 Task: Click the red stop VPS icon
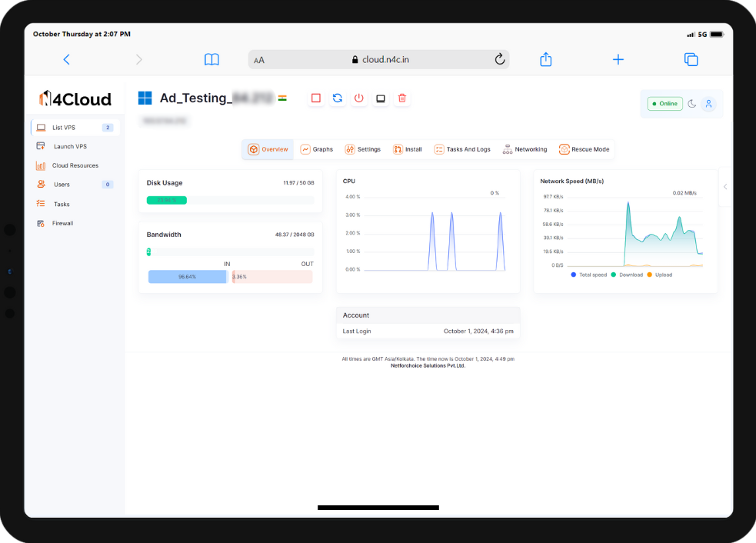[x=315, y=98]
